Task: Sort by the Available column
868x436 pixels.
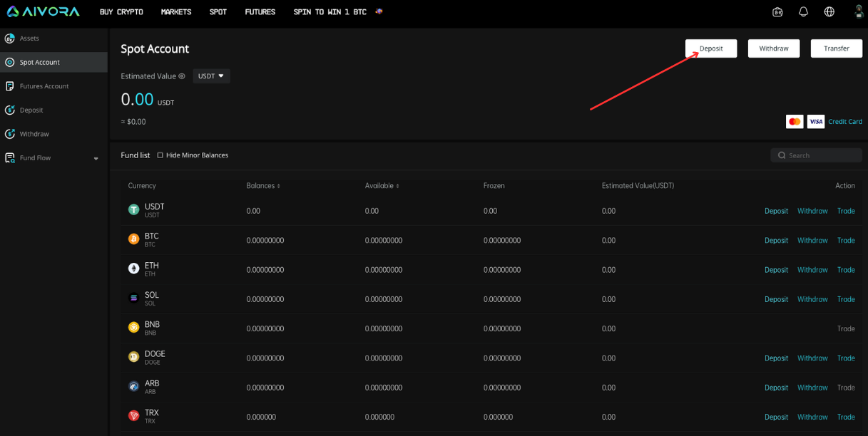Action: [382, 186]
